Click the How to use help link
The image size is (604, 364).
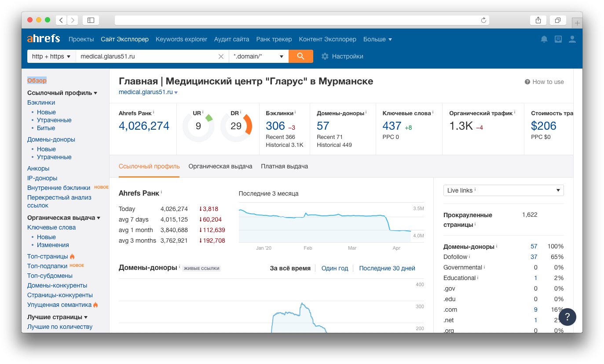(x=544, y=82)
